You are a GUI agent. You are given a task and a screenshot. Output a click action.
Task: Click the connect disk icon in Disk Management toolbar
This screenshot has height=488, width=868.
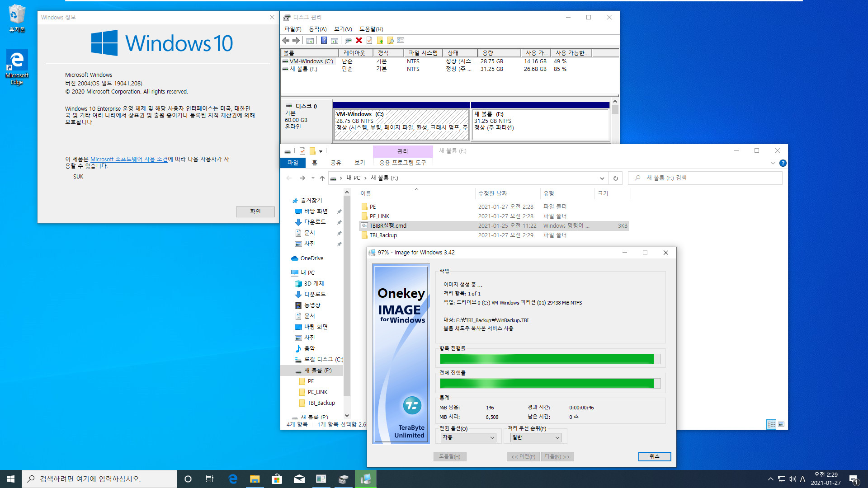click(x=348, y=41)
